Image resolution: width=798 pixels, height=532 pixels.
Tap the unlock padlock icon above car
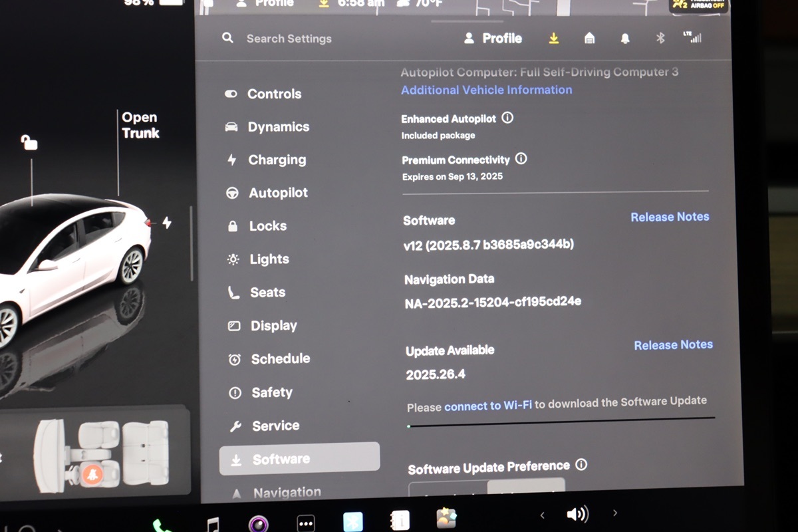point(29,142)
